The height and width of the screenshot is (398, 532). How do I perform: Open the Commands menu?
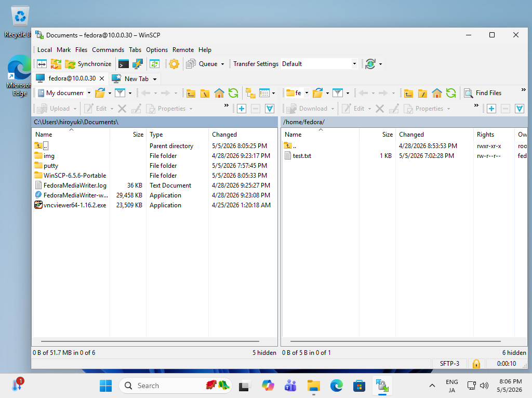click(x=108, y=50)
